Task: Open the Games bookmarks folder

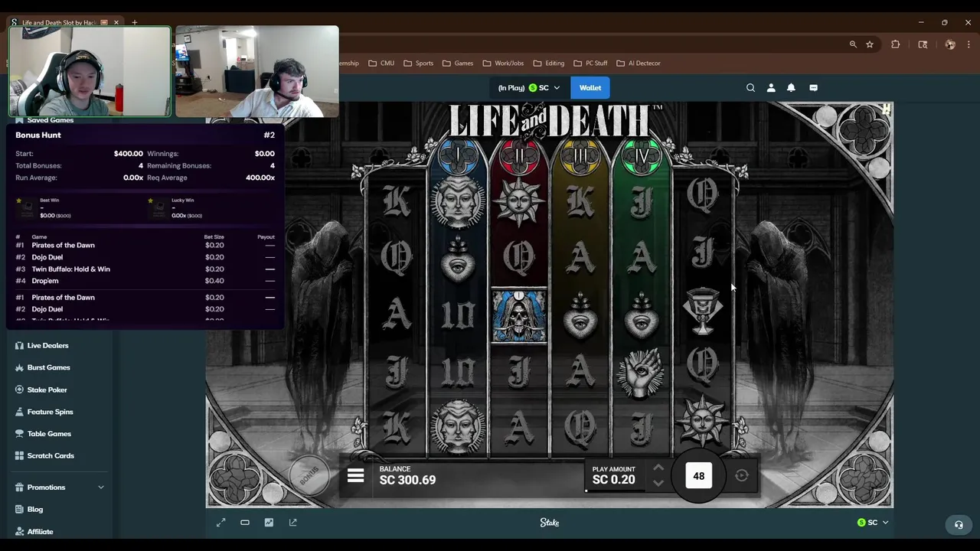Action: 458,64
